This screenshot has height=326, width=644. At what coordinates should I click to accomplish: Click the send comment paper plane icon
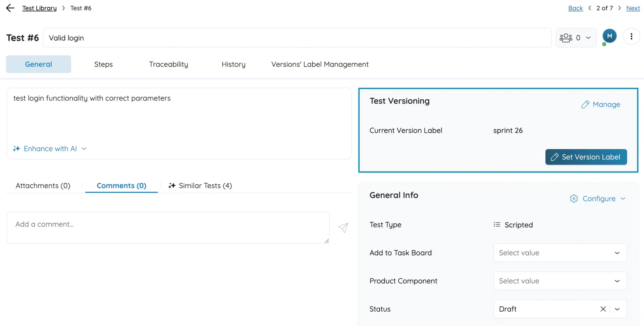[x=343, y=228]
